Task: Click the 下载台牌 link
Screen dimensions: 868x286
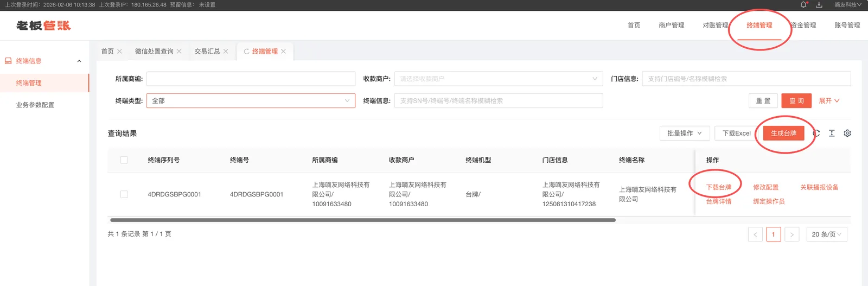Action: click(x=719, y=187)
